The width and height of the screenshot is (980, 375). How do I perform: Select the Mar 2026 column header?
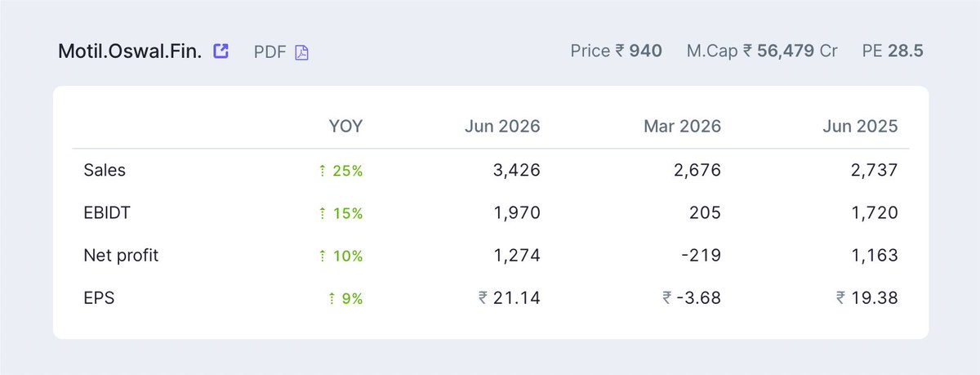point(683,127)
